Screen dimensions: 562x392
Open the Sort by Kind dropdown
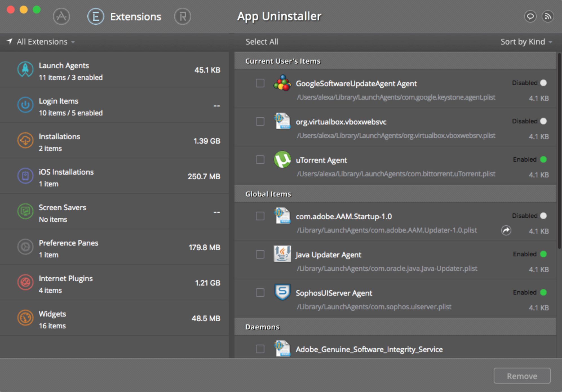526,42
